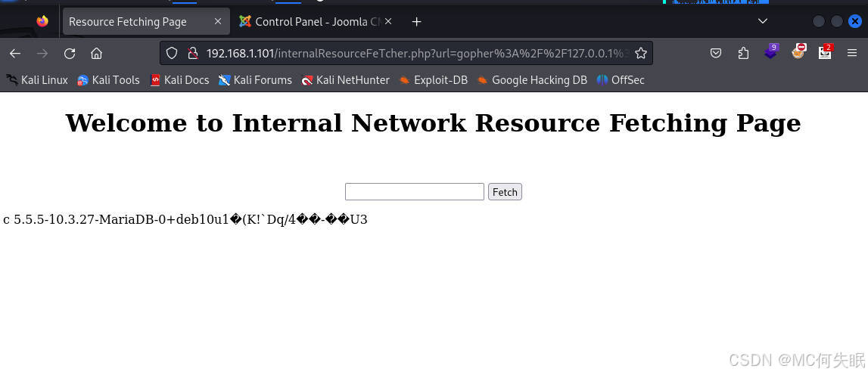Show tracking protection shield info
The width and height of the screenshot is (868, 375).
(x=172, y=53)
